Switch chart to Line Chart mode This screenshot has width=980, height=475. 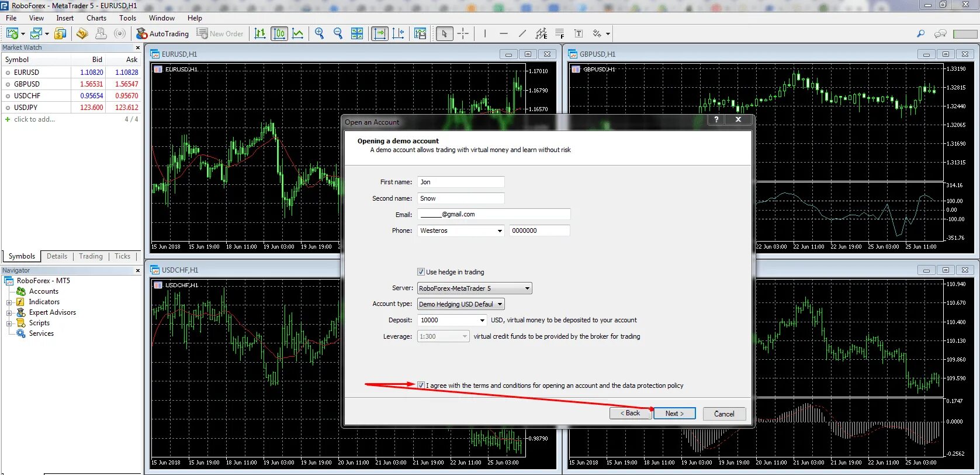point(298,34)
